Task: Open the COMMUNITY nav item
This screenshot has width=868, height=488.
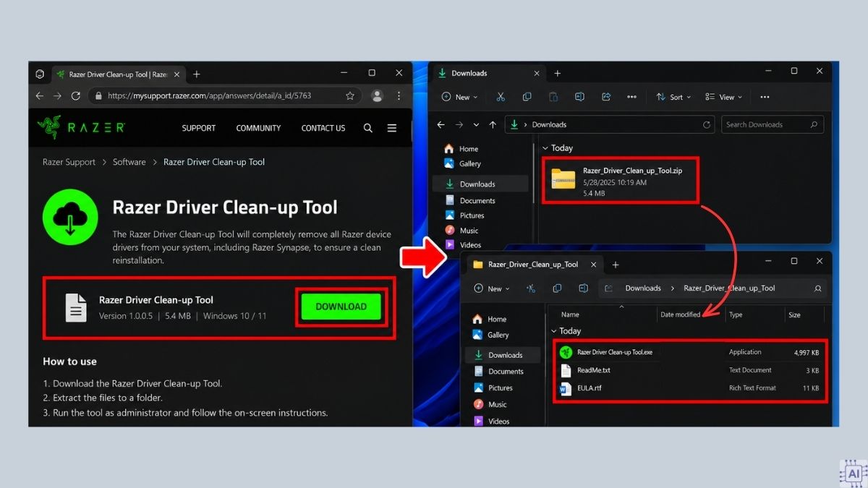Action: (258, 128)
